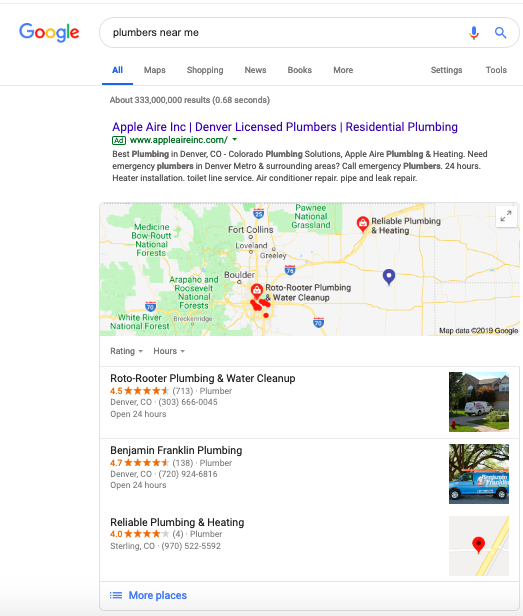Open the More search categories menu
This screenshot has width=523, height=616.
[343, 70]
